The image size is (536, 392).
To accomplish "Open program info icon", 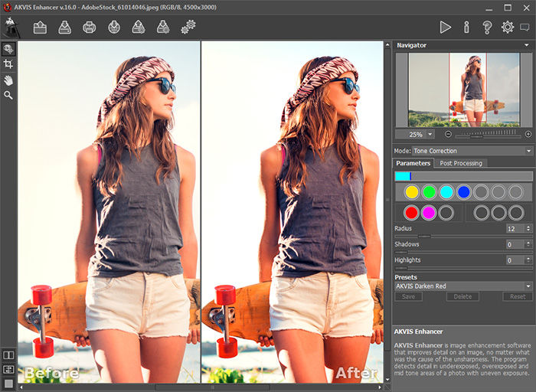I will coord(466,27).
